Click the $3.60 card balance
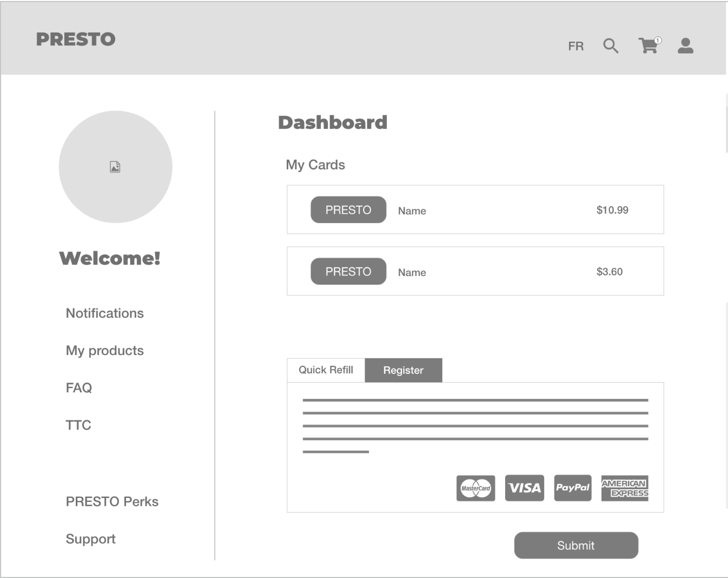 (610, 272)
